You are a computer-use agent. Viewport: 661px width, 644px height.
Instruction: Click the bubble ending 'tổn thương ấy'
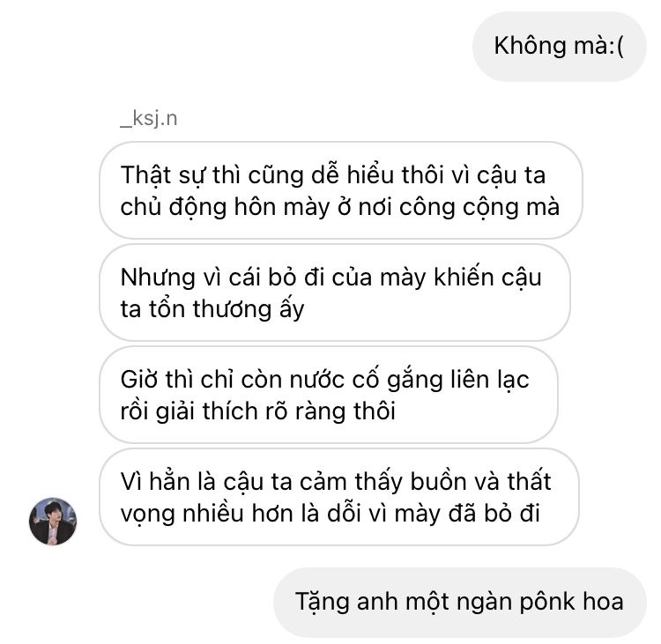tap(335, 292)
